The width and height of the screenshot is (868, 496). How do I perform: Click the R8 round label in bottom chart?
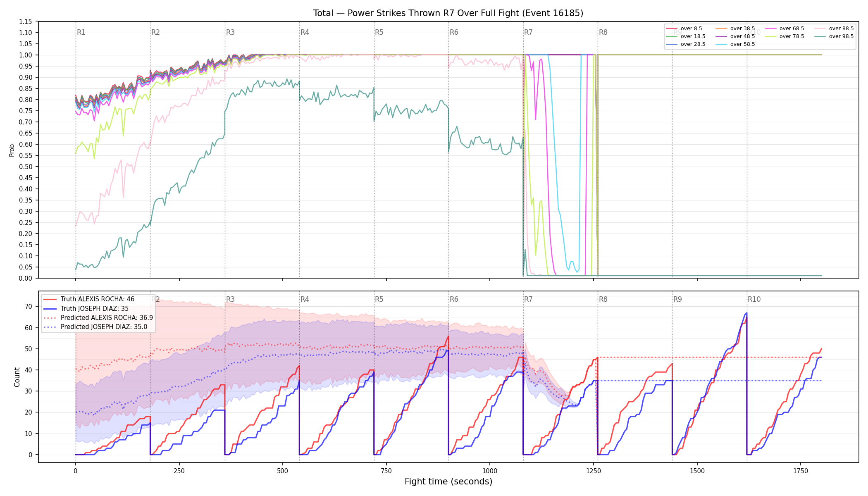click(603, 299)
